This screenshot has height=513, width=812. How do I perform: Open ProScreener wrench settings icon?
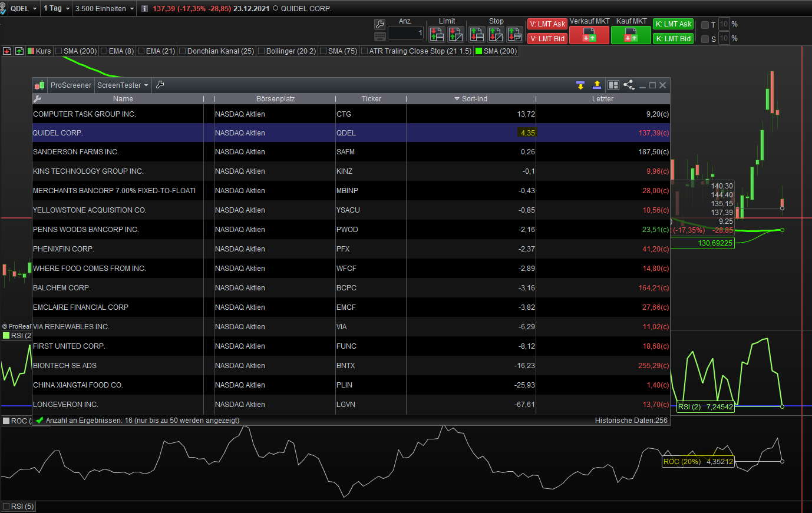click(x=160, y=85)
